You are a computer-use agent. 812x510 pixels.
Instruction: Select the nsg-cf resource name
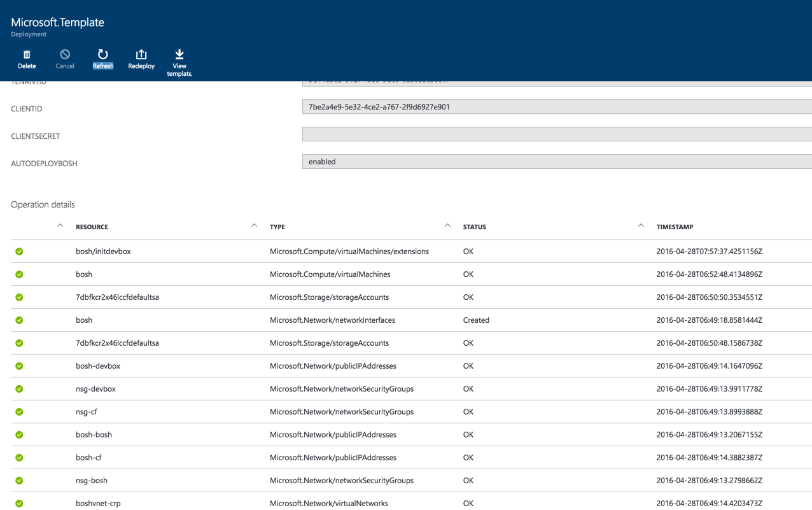point(87,412)
